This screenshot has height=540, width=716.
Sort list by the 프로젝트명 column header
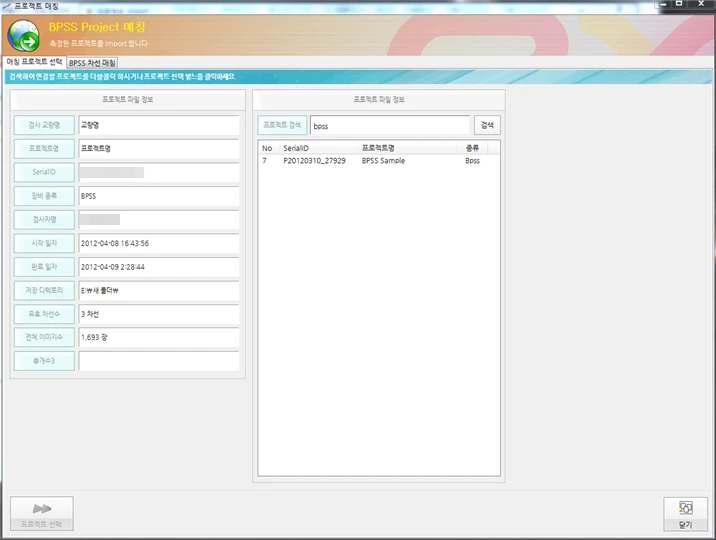pyautogui.click(x=407, y=148)
